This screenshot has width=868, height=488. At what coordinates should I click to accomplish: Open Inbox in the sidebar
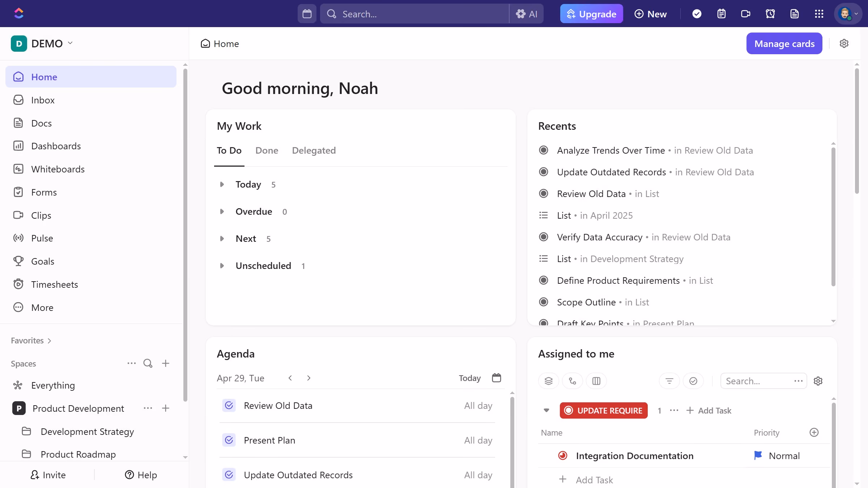point(91,100)
